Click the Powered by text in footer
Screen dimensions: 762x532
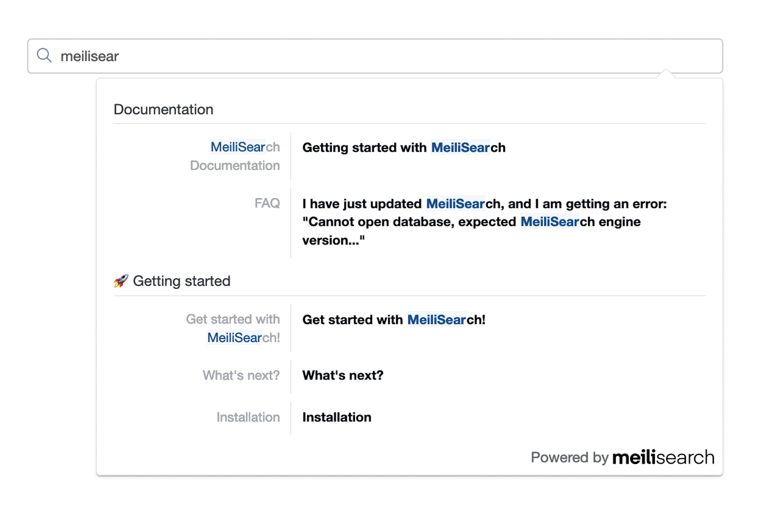tap(570, 457)
